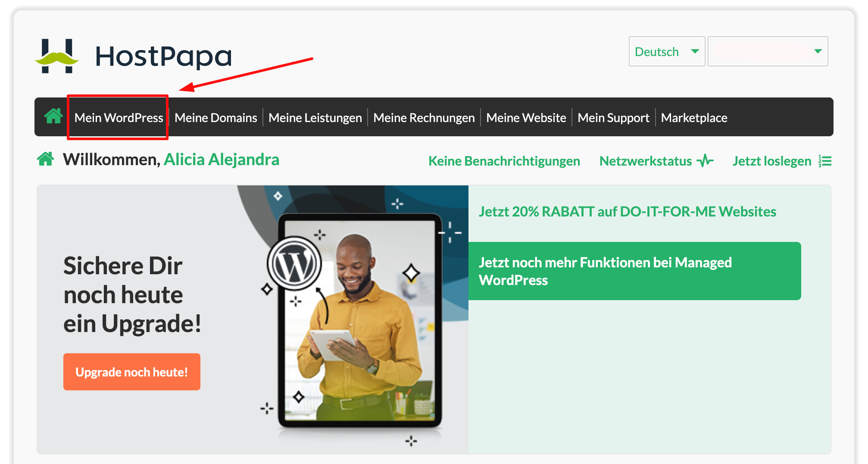Open the checklist icon next to Jetzt loslegen

click(x=825, y=160)
